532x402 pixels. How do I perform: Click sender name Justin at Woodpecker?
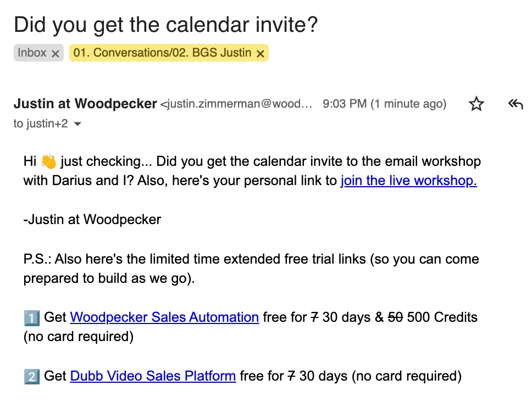click(x=85, y=104)
